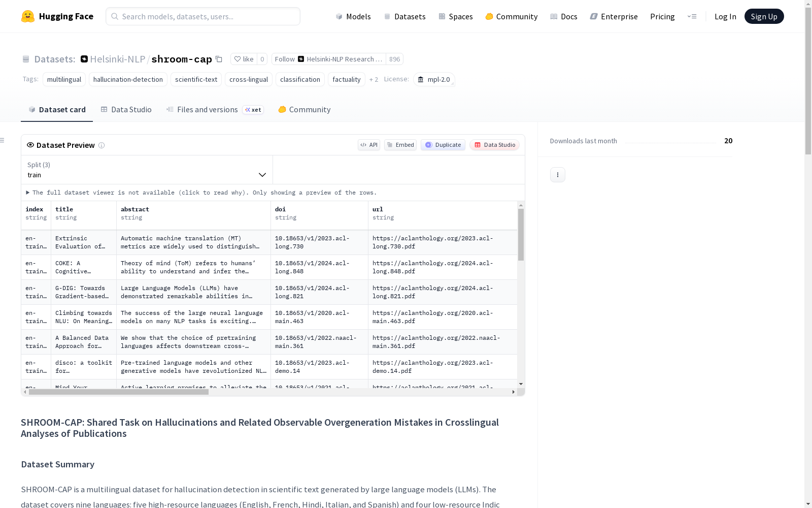Switch to the Dataset card tab
Viewport: 812px width, 508px height.
(57, 110)
